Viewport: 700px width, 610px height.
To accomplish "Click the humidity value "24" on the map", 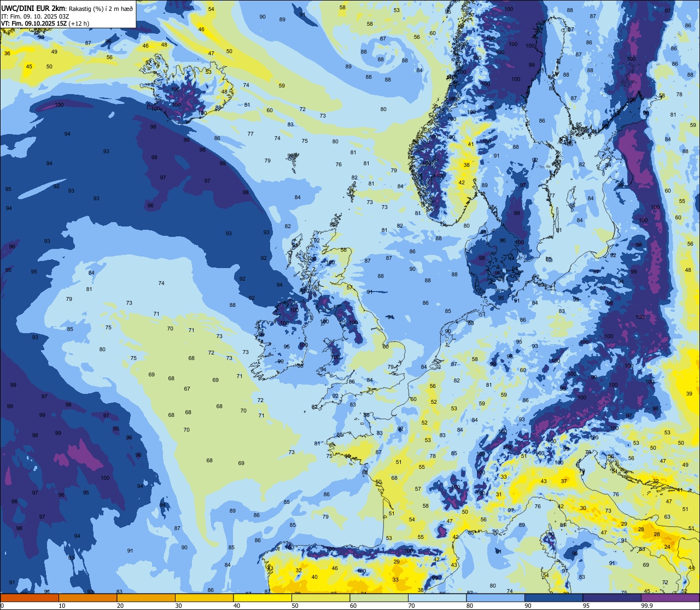I will tap(667, 547).
